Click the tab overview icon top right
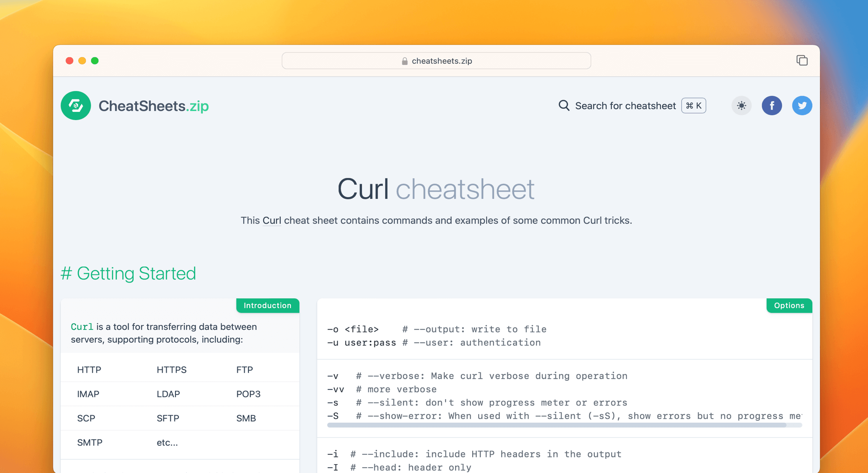The height and width of the screenshot is (473, 868). coord(802,60)
